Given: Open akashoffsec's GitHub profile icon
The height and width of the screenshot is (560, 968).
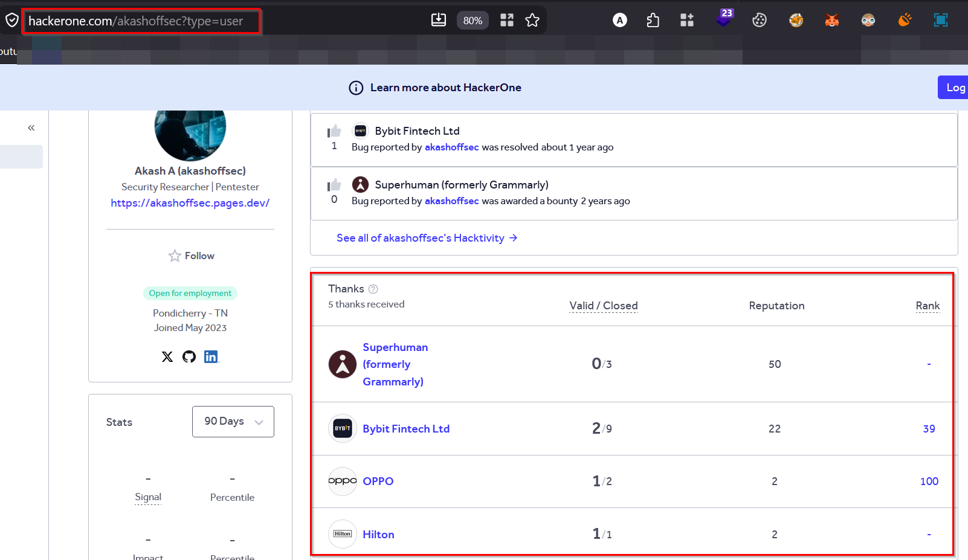Looking at the screenshot, I should coord(189,356).
